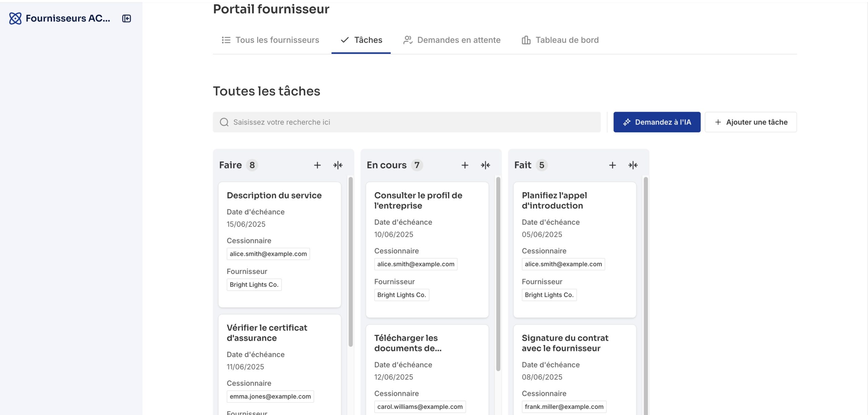This screenshot has width=868, height=415.
Task: Collapse the Fait column
Action: coord(633,165)
